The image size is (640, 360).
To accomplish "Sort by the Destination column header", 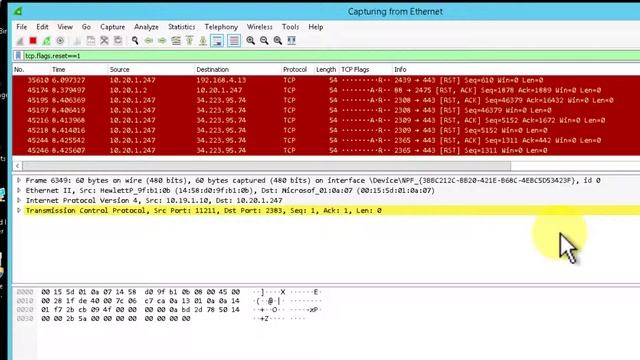I will pyautogui.click(x=238, y=69).
